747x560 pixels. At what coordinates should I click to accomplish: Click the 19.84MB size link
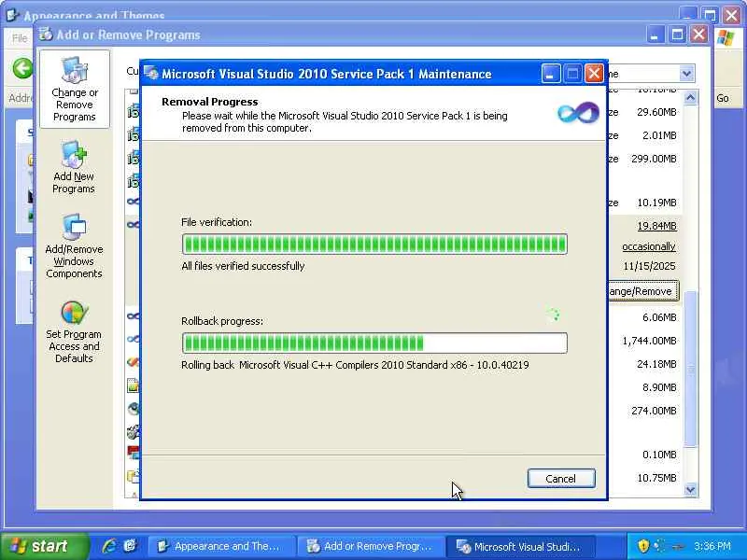tap(656, 226)
